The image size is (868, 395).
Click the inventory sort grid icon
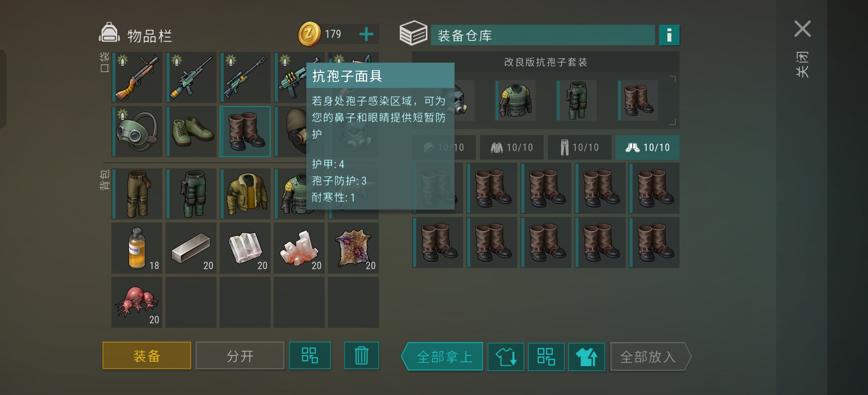pyautogui.click(x=310, y=356)
